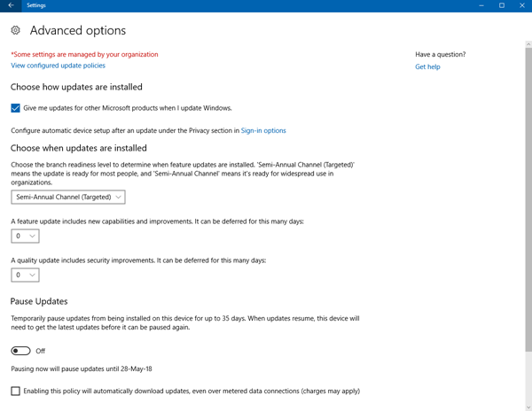Click the Advanced options page heading
The width and height of the screenshot is (532, 411).
78,31
